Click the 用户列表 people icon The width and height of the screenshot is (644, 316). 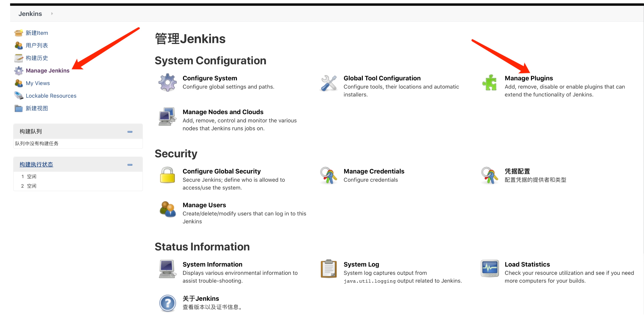[19, 45]
